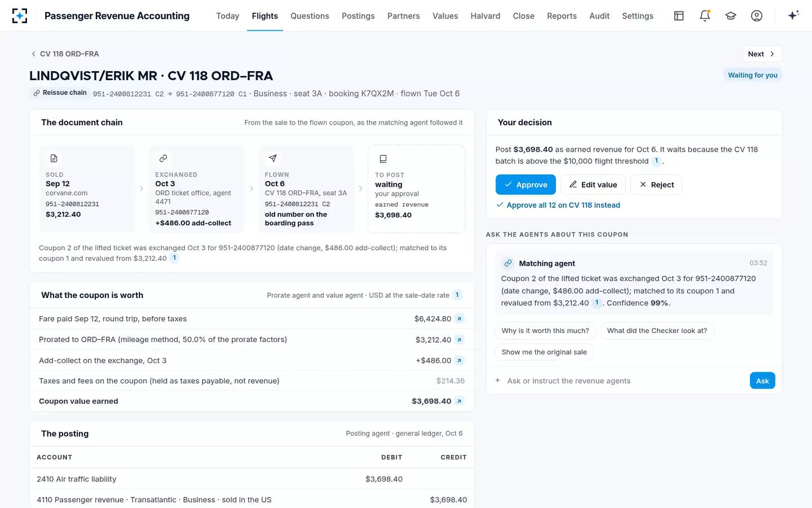The image size is (812, 508).
Task: Open the Halvard tab
Action: pyautogui.click(x=486, y=16)
